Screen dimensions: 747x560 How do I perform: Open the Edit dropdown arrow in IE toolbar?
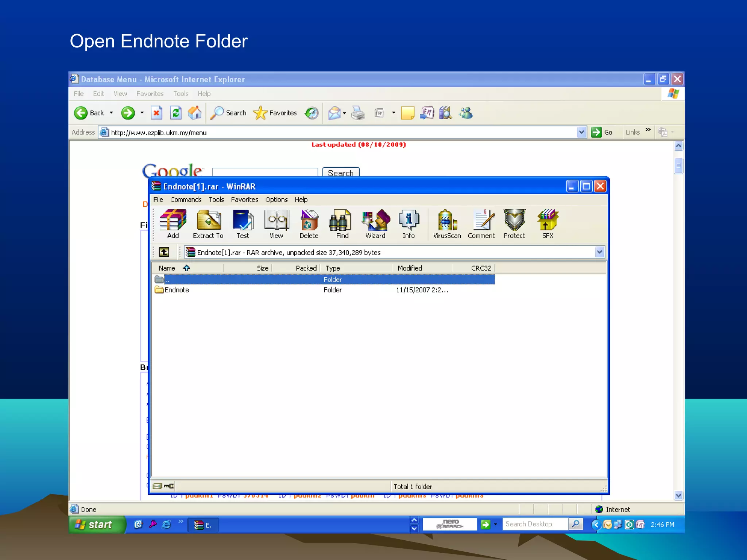(394, 113)
